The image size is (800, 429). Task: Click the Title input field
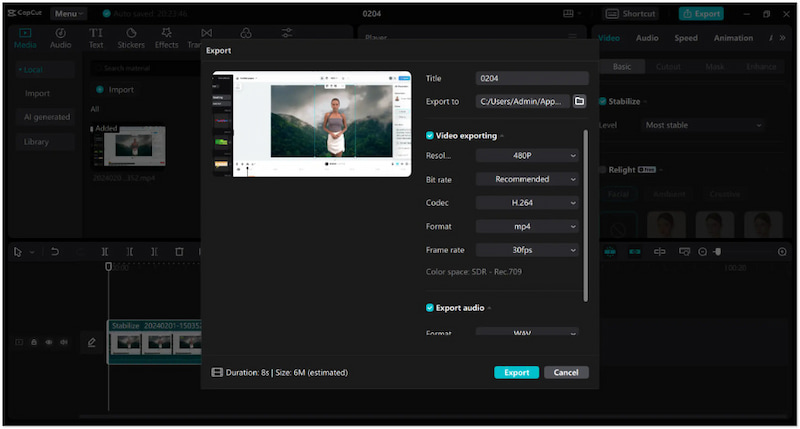(532, 78)
